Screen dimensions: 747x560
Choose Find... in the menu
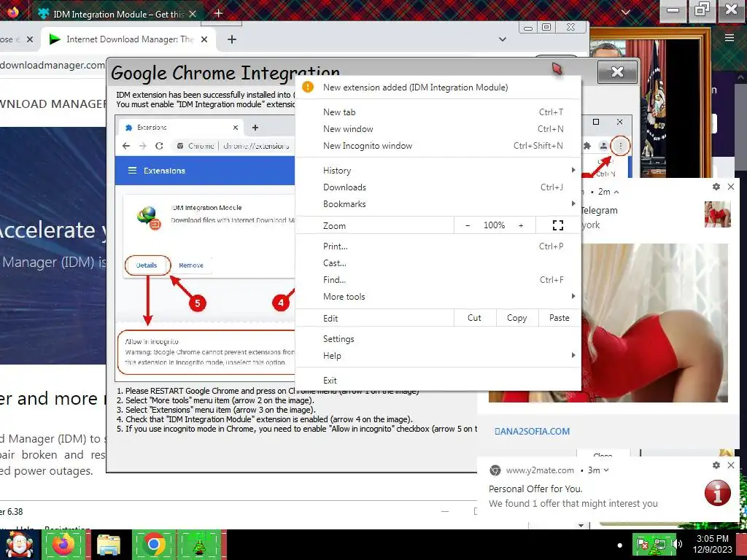[x=438, y=279]
